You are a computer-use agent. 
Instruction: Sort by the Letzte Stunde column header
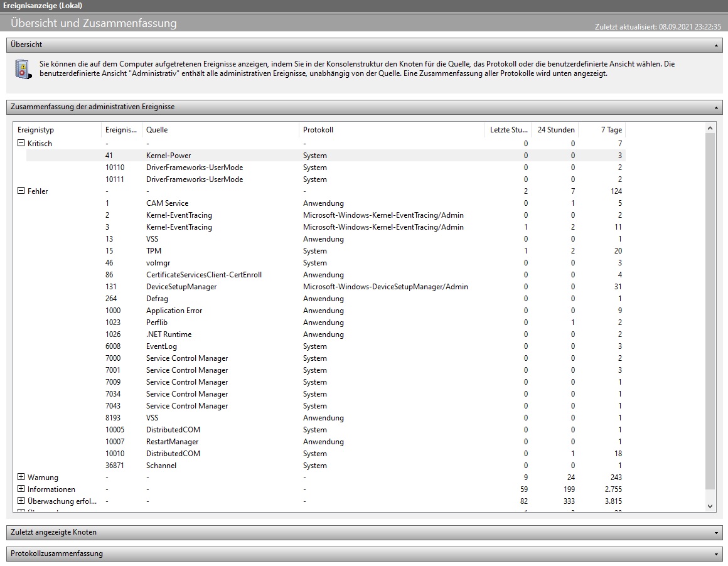point(508,129)
